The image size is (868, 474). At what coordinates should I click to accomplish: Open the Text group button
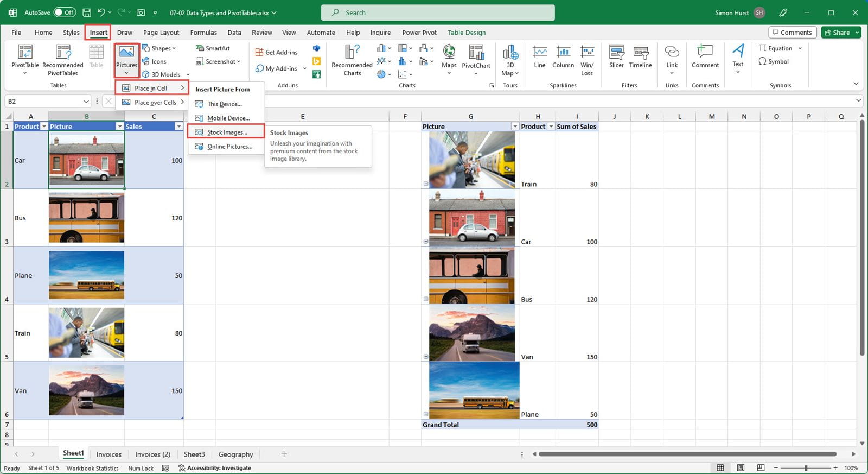click(x=738, y=59)
